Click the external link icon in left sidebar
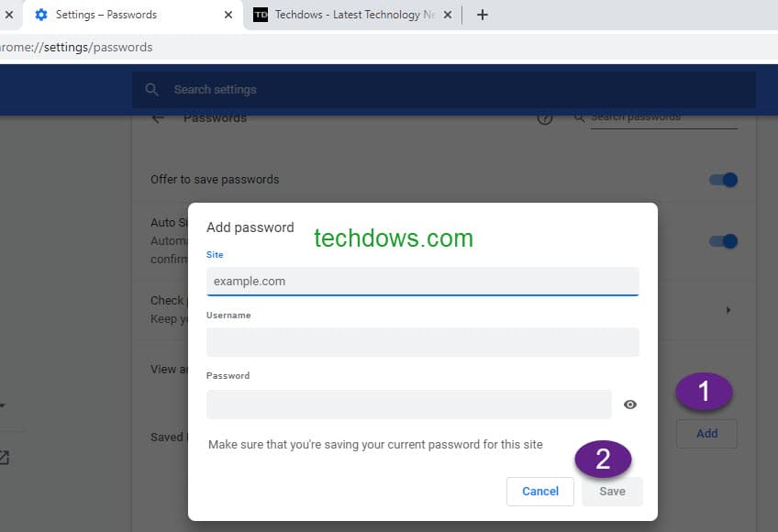778x532 pixels. (9, 455)
